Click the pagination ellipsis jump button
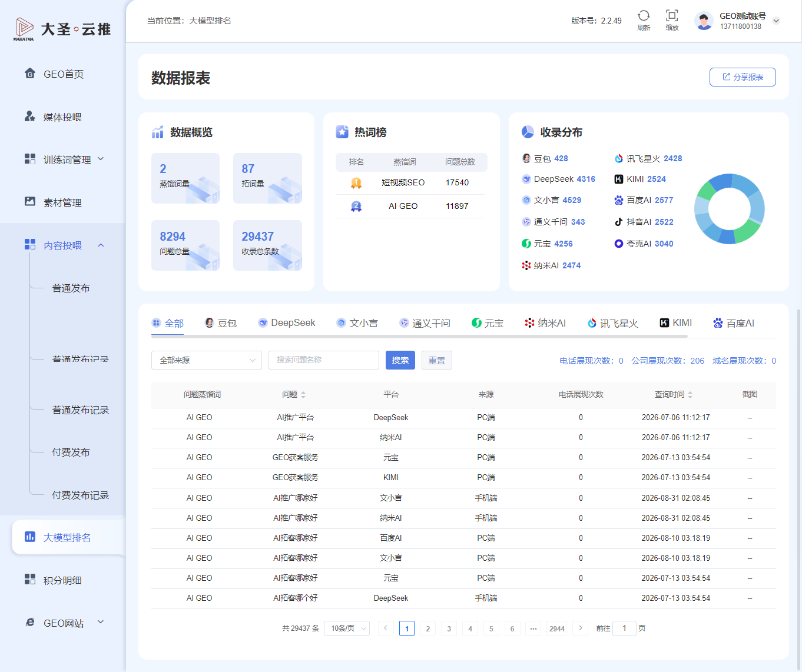 533,628
